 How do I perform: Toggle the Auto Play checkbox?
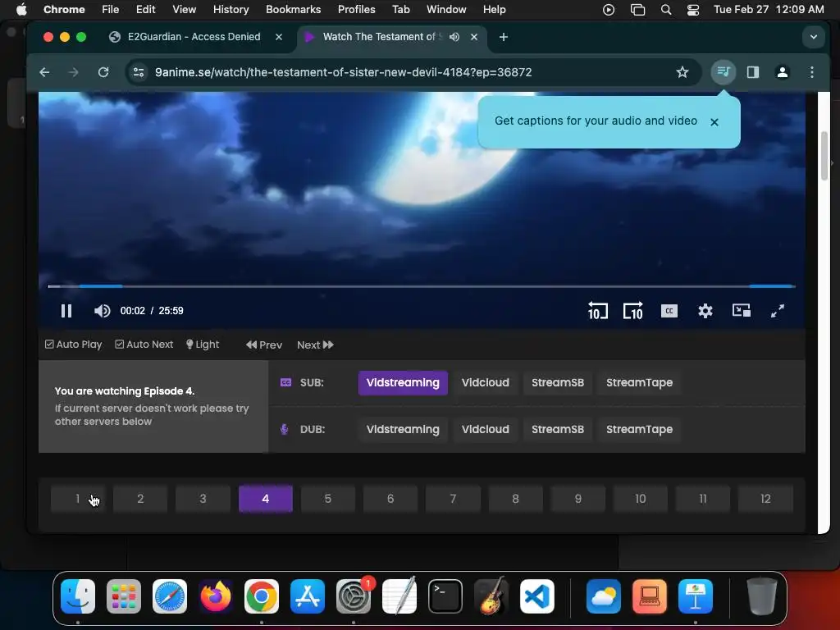[x=73, y=345]
